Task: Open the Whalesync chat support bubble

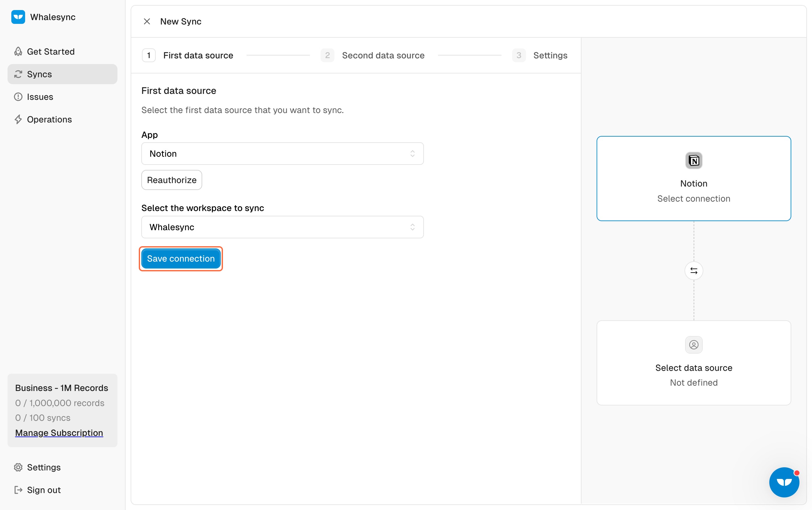Action: tap(784, 482)
